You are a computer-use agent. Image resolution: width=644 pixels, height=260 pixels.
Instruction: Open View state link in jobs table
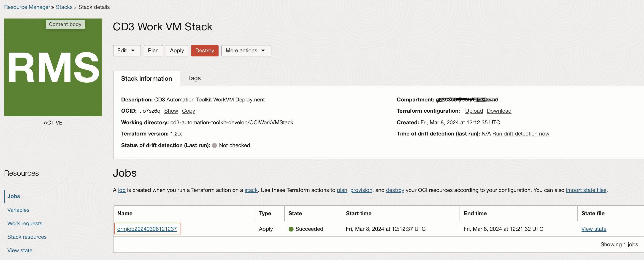click(x=593, y=229)
